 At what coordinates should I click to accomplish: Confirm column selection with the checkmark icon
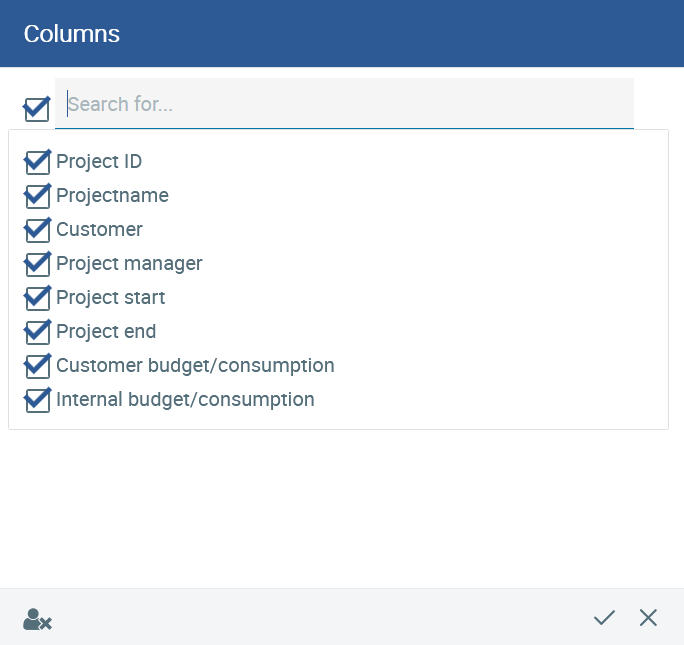coord(604,618)
